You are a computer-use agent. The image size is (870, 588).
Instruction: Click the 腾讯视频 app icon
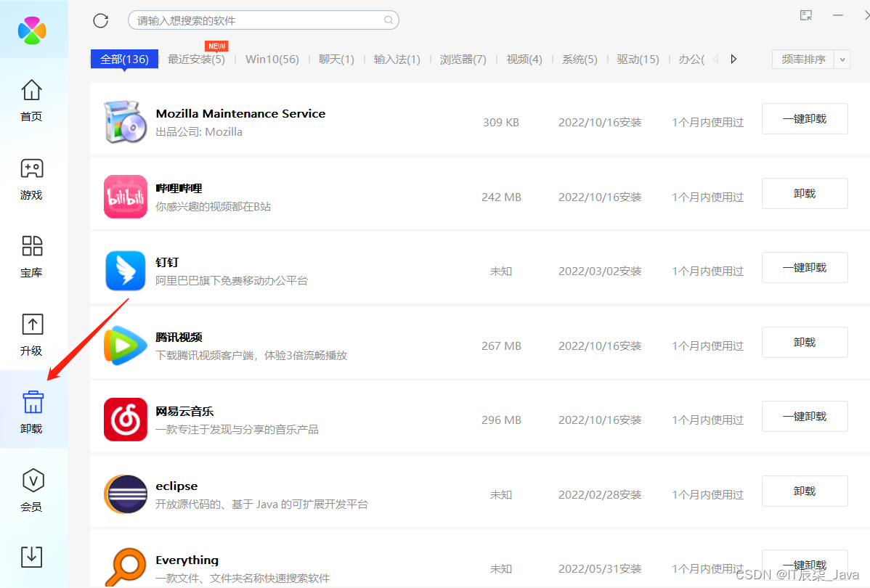click(126, 345)
